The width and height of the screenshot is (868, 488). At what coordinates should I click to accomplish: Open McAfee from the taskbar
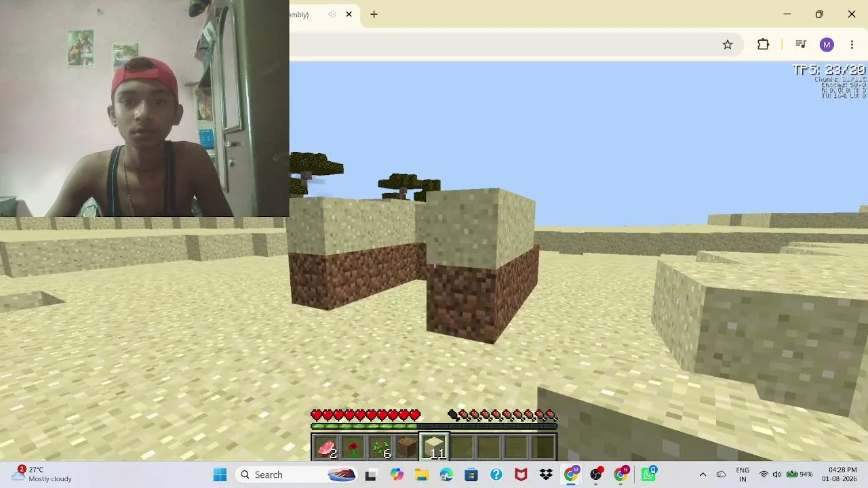tap(521, 474)
